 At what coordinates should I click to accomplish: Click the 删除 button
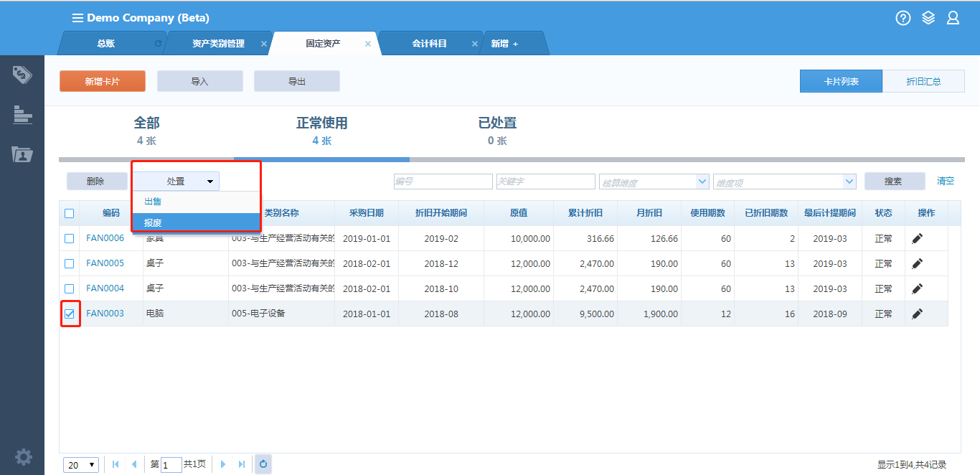(97, 182)
